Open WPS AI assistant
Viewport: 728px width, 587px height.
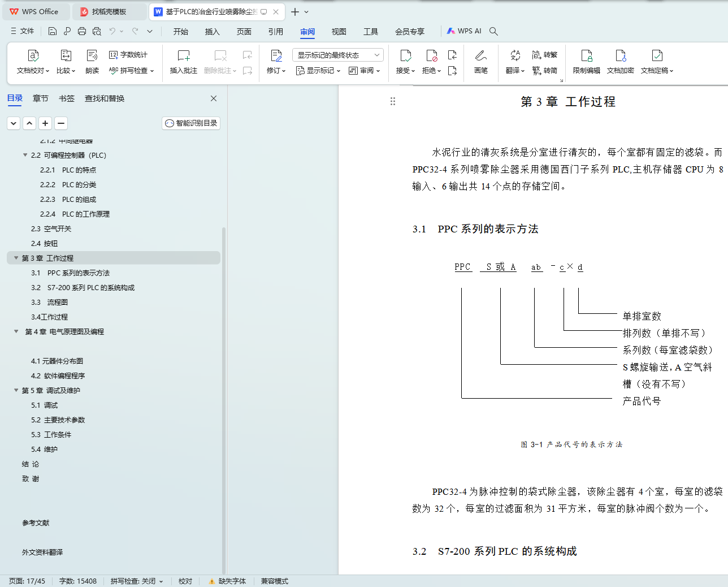point(464,31)
